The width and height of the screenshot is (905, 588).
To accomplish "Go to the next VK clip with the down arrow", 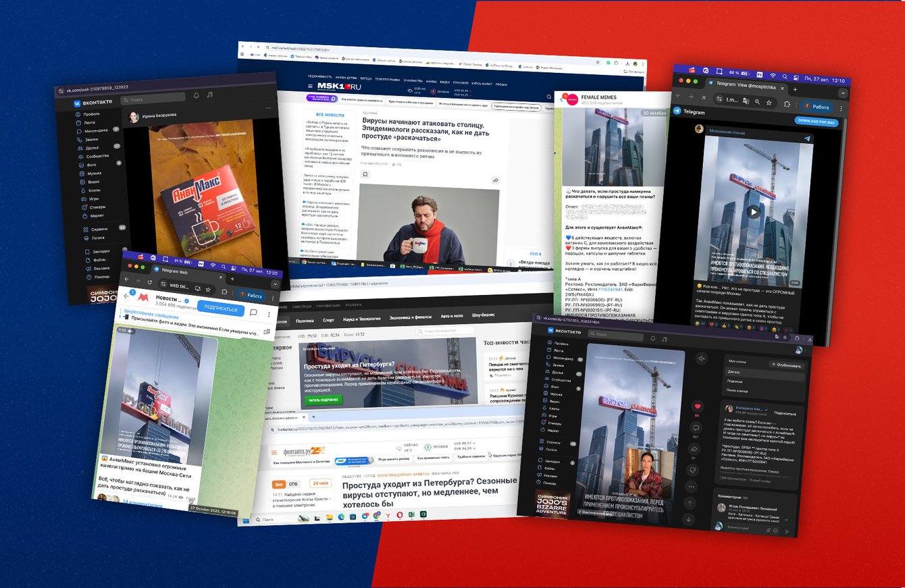I will click(x=688, y=519).
